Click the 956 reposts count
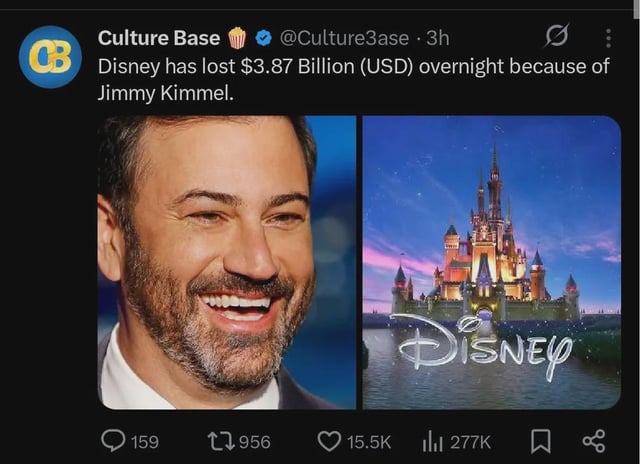 pos(254,441)
